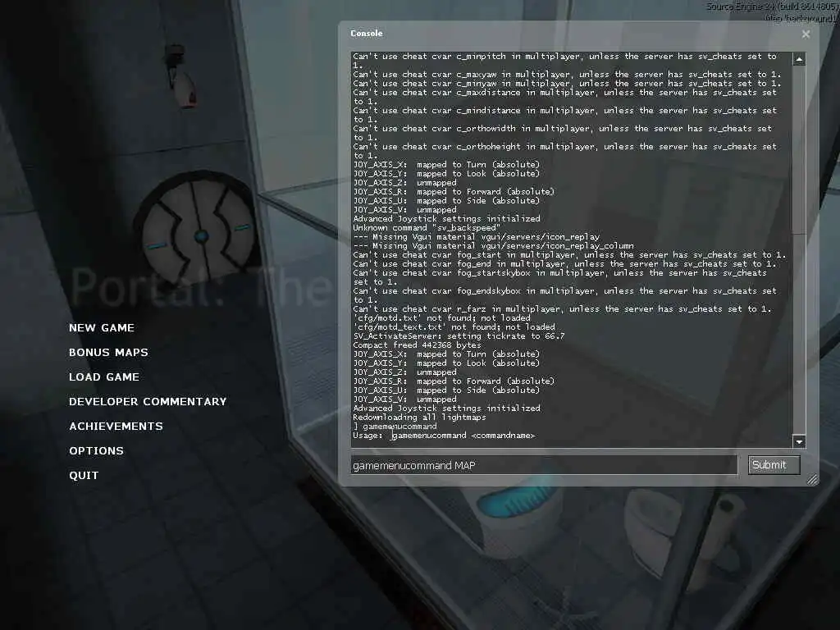Select 'SV_ActivateServer: setting tickrate to 66.7' line
Viewport: 840px width, 630px height.
pyautogui.click(x=459, y=336)
